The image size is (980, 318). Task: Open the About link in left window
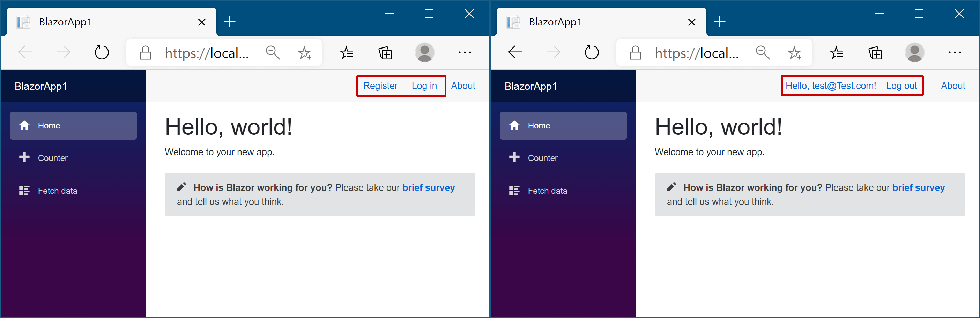(463, 86)
